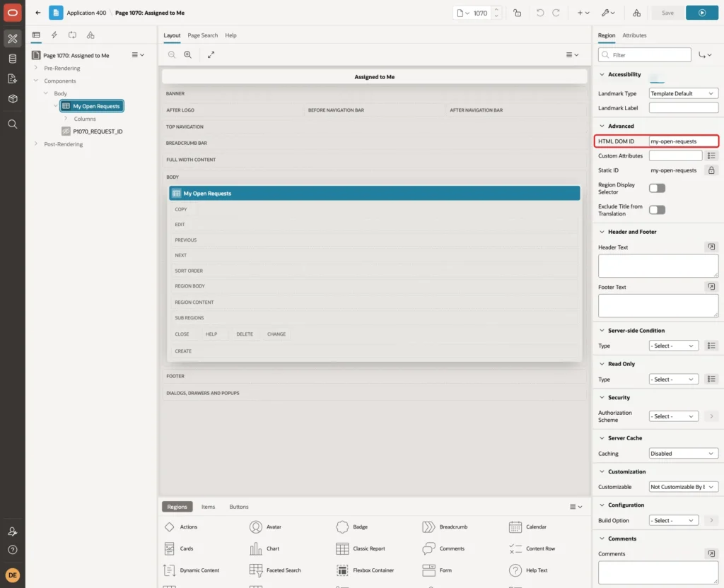Click the lock page icon in toolbar
724x588 pixels.
(x=517, y=13)
